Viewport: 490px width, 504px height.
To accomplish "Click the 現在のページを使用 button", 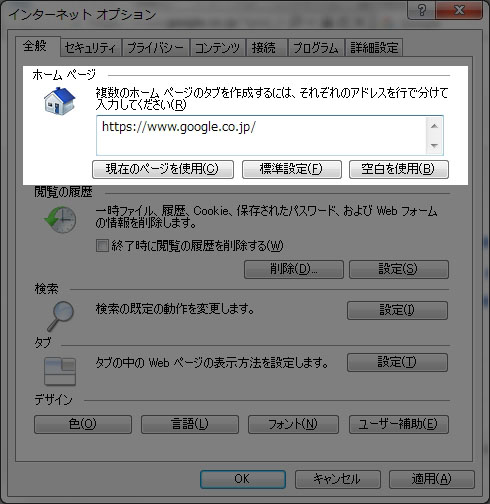I will (x=163, y=169).
